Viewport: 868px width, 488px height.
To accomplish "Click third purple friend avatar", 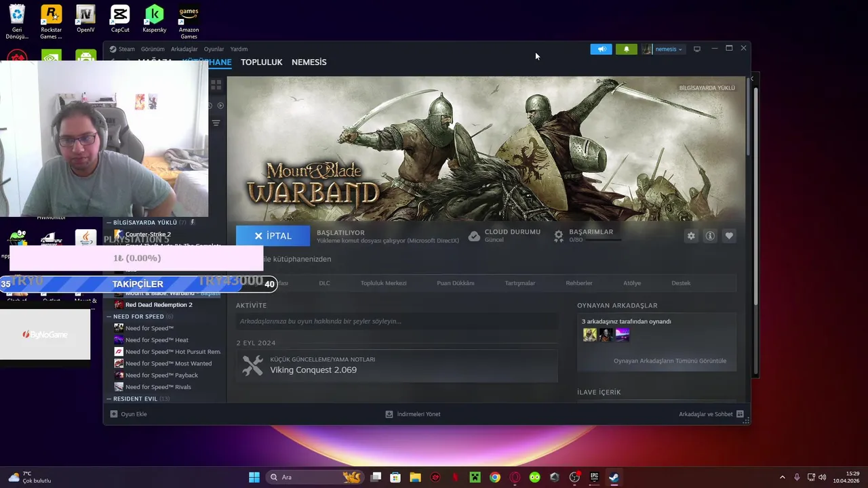I will pos(623,335).
